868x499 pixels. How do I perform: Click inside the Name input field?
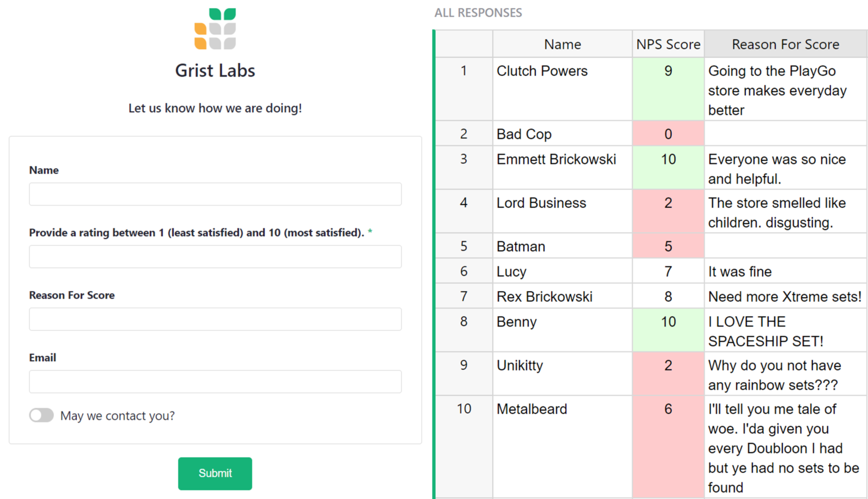pos(215,194)
